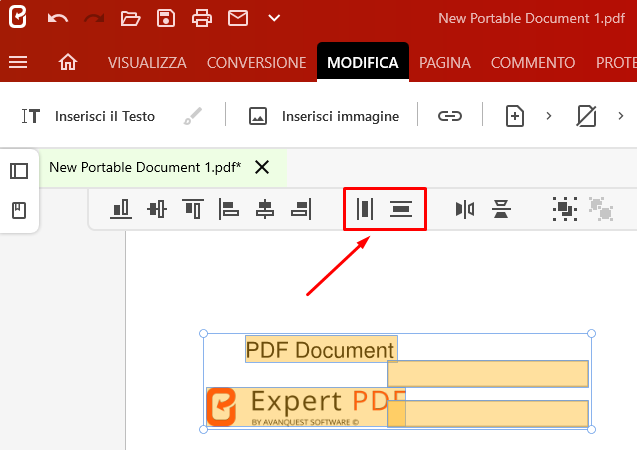Undo the last action
637x450 pixels.
tap(58, 18)
